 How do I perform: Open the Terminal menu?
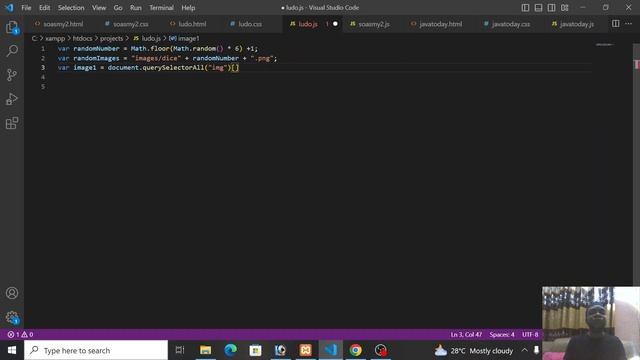pos(161,7)
